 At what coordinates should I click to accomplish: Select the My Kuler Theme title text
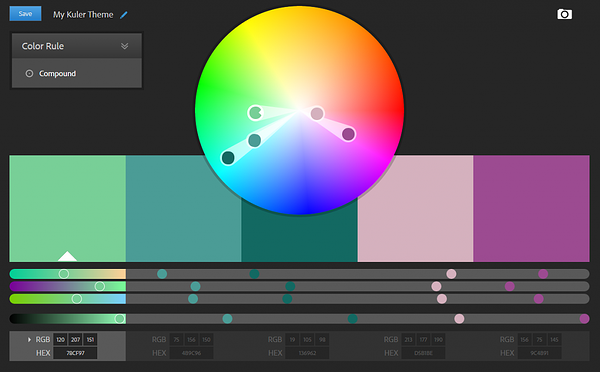[83, 15]
